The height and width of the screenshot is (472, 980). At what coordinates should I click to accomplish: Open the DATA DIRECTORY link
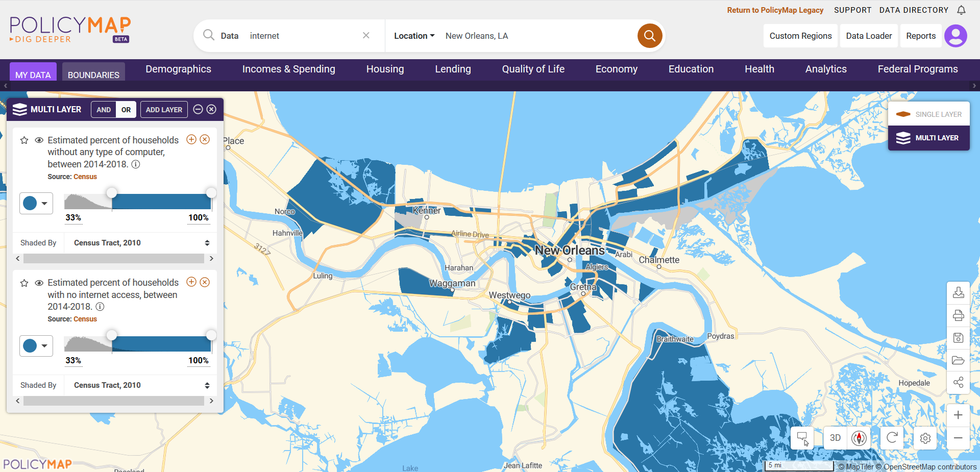coord(914,10)
